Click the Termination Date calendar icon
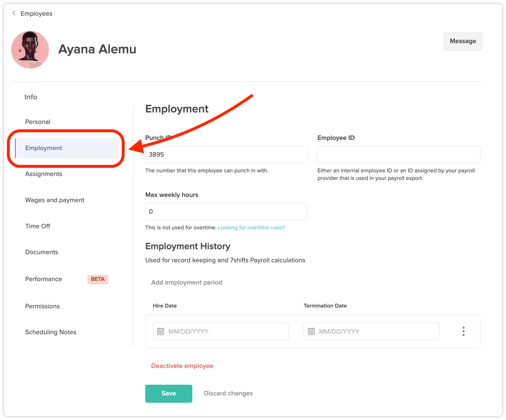The image size is (506, 420). tap(311, 331)
